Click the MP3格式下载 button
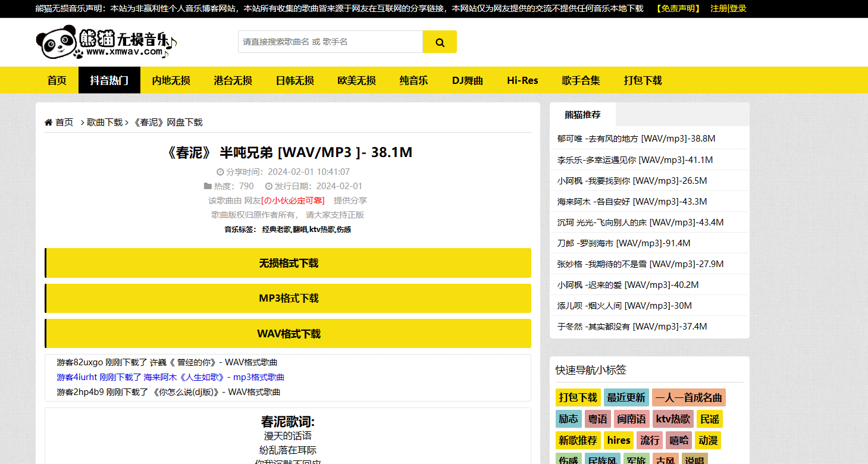 pyautogui.click(x=288, y=299)
